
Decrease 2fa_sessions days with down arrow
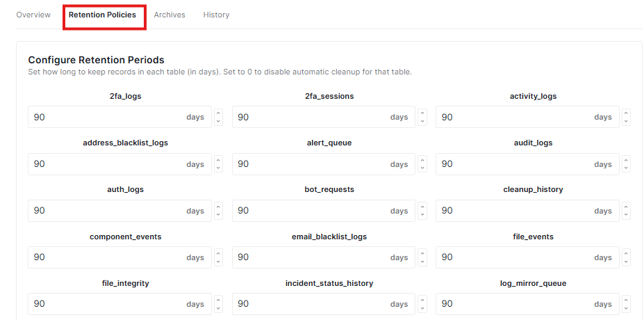(422, 121)
